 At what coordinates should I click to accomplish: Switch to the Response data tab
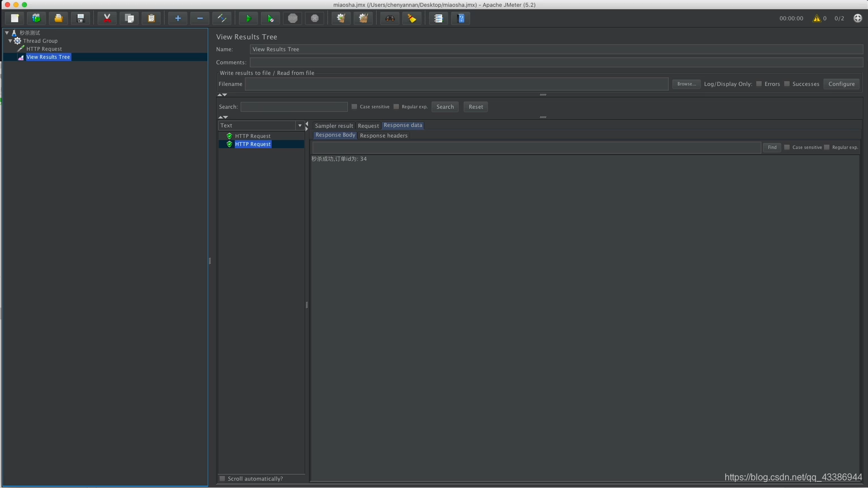(x=403, y=125)
